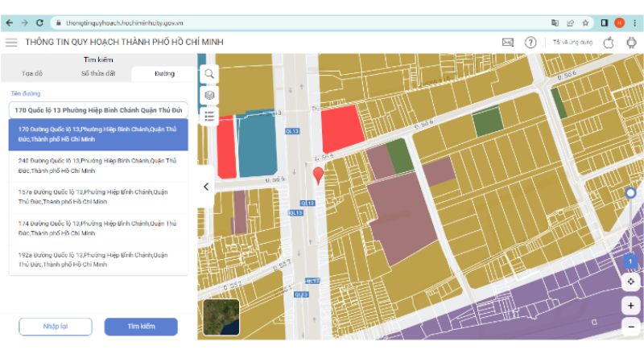The height and width of the screenshot is (362, 644).
Task: Open the map search tool
Action: tap(209, 74)
